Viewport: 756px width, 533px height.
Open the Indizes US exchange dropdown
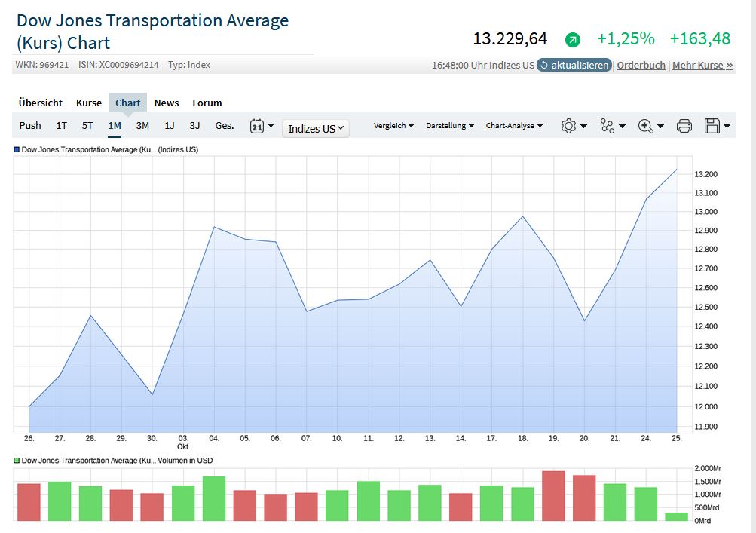(x=316, y=128)
